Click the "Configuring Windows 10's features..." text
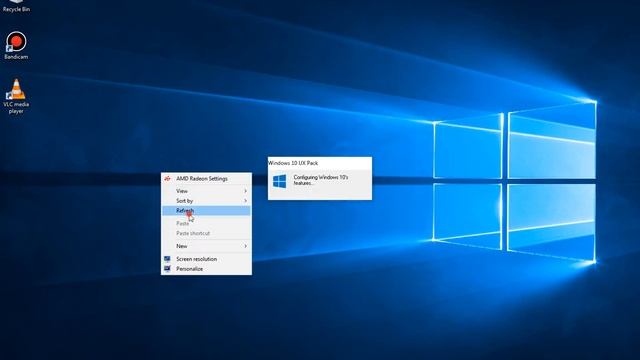The width and height of the screenshot is (640, 360). [x=321, y=180]
